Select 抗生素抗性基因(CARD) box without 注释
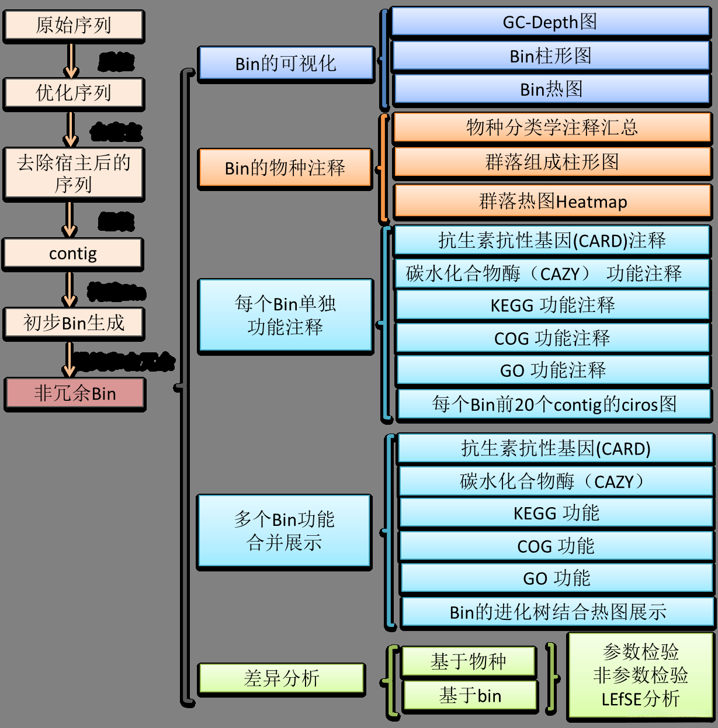The width and height of the screenshot is (718, 728). point(556,448)
